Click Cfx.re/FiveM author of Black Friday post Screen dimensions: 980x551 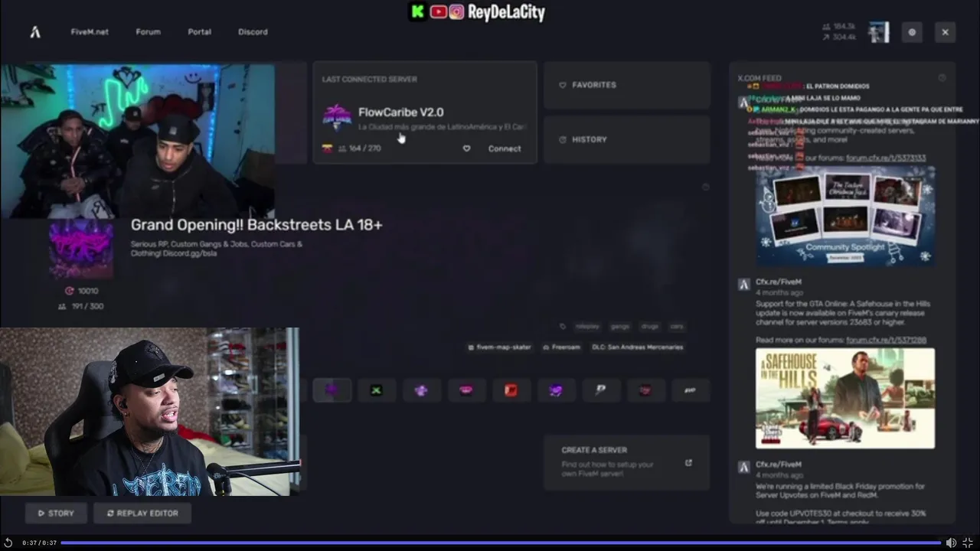pyautogui.click(x=779, y=465)
